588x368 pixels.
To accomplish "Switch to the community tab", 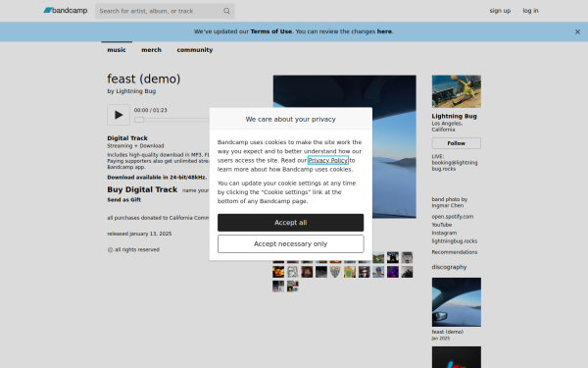I will point(195,50).
